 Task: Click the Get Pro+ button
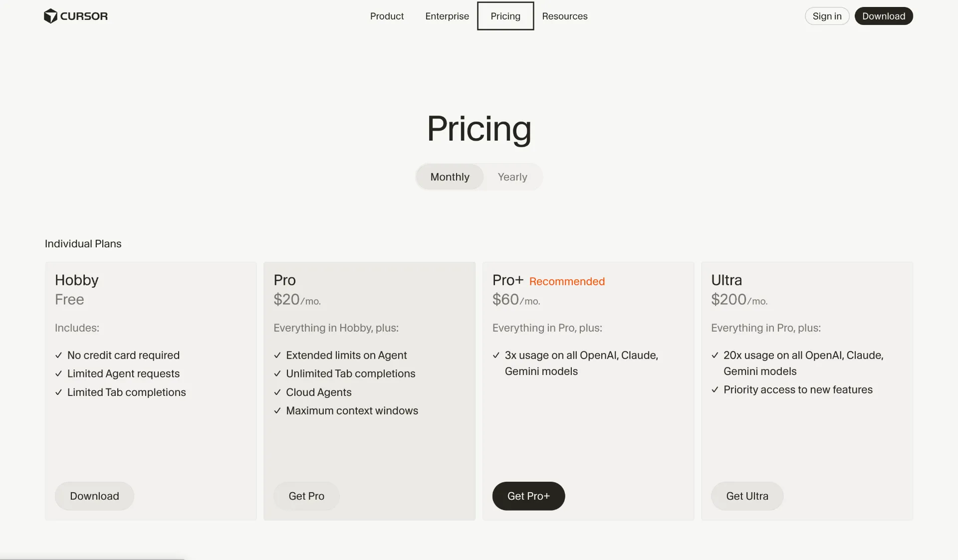pyautogui.click(x=528, y=496)
